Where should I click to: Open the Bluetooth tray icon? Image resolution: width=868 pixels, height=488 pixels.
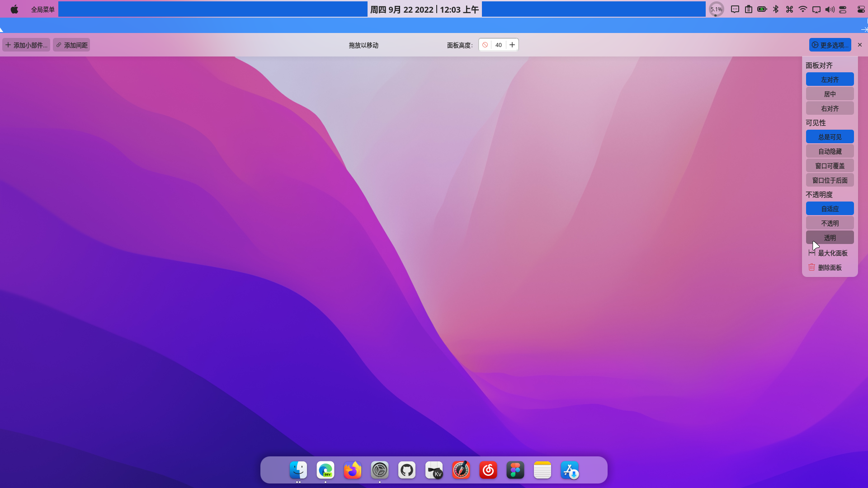(x=776, y=9)
